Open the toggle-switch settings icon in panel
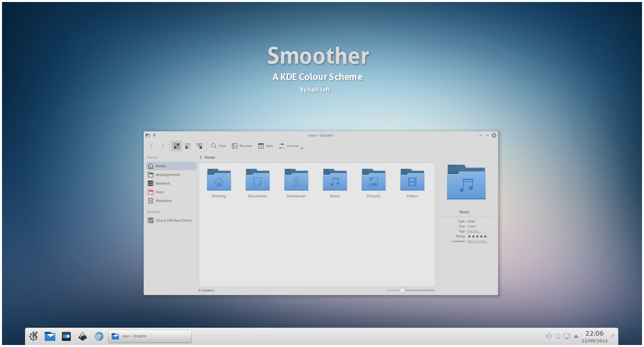644x347 pixels. [66, 336]
